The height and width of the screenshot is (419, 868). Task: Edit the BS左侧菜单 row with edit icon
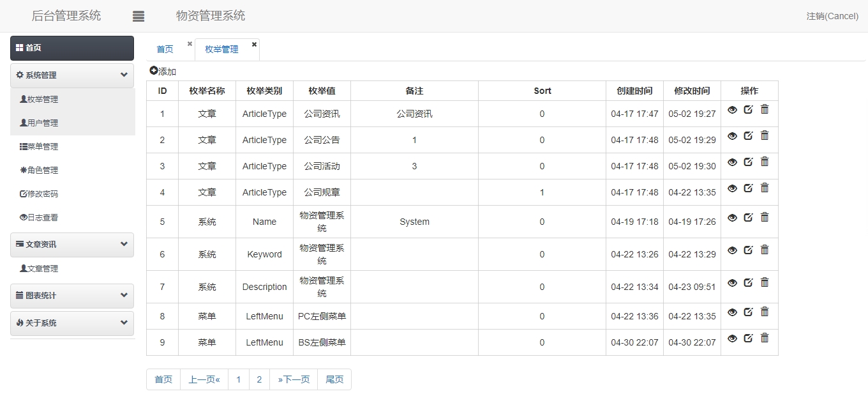748,338
